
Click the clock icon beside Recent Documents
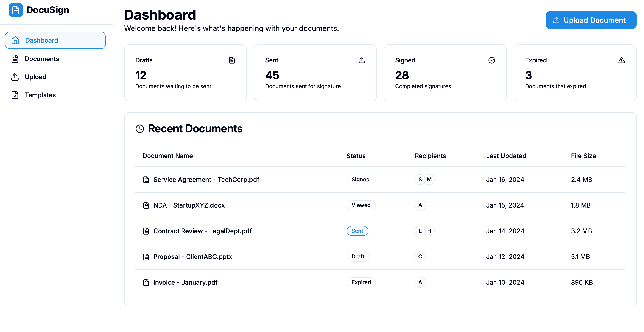point(140,129)
